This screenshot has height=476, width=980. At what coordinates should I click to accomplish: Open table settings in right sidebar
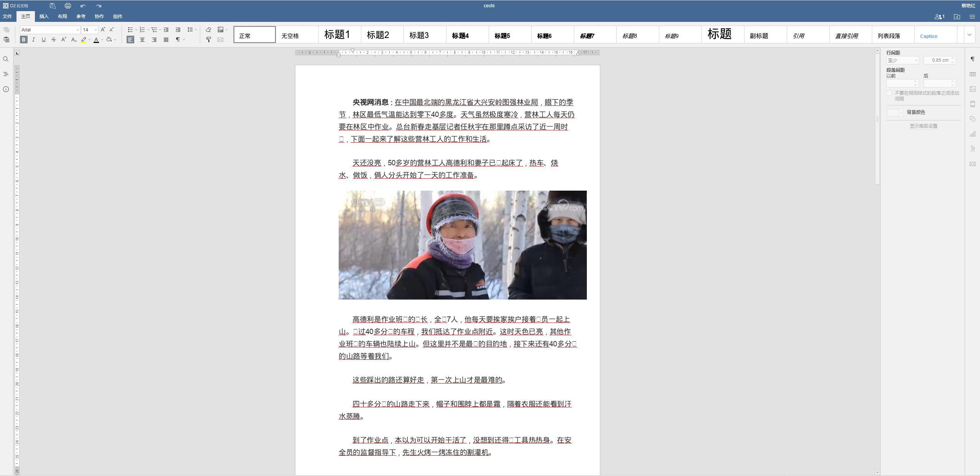[x=972, y=74]
